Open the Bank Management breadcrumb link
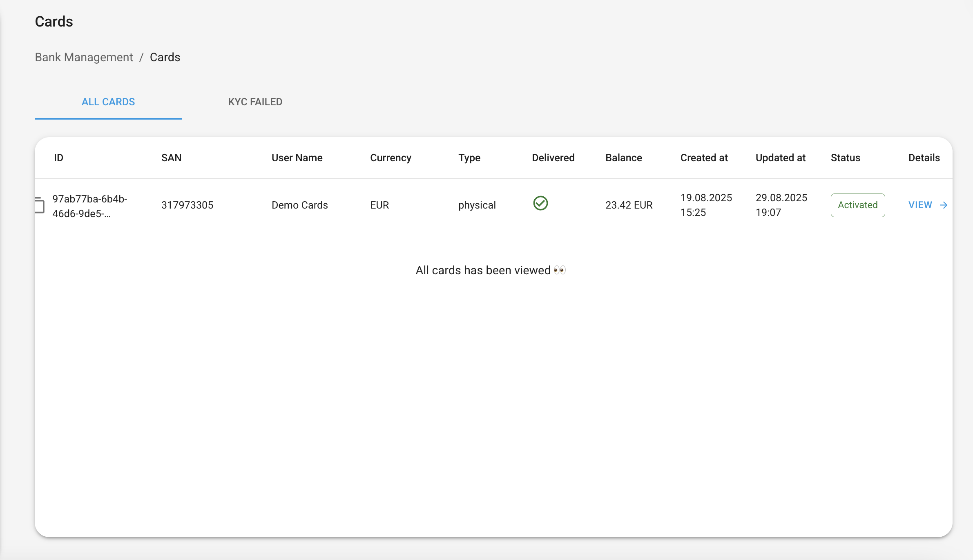 (x=84, y=57)
